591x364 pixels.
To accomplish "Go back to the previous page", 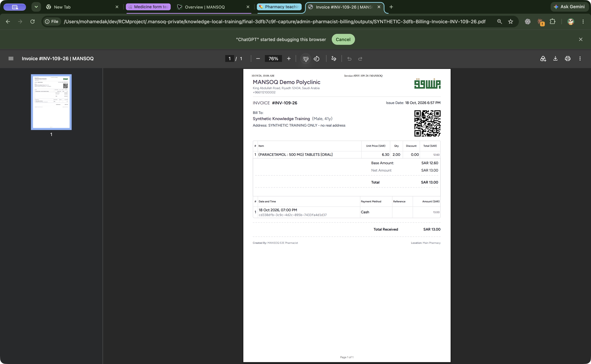I will pyautogui.click(x=8, y=21).
